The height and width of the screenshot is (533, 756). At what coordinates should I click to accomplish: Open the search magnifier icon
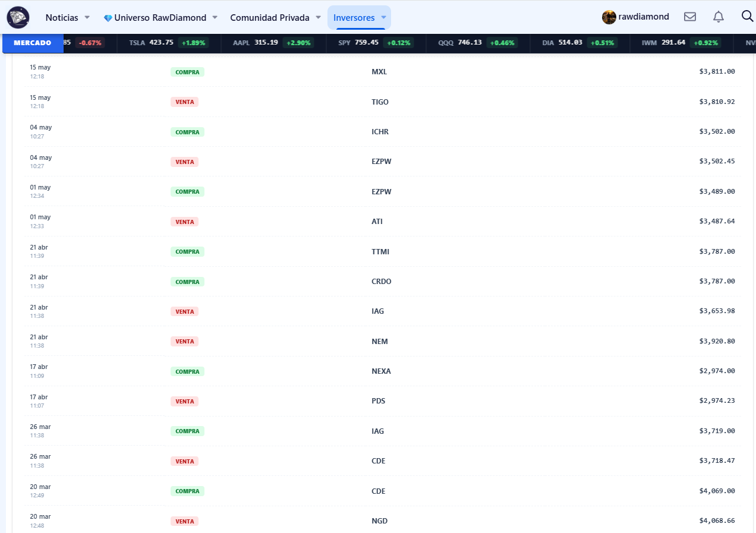click(748, 16)
